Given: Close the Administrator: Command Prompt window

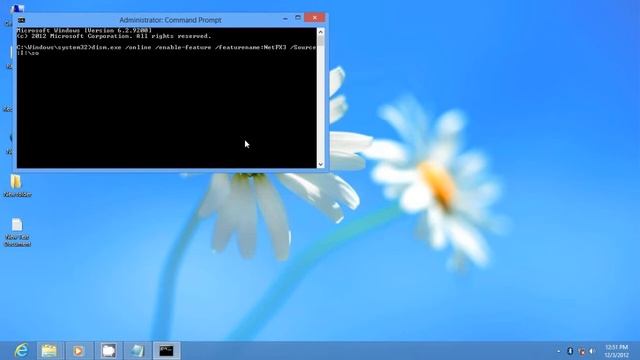Looking at the screenshot, I should click(315, 18).
